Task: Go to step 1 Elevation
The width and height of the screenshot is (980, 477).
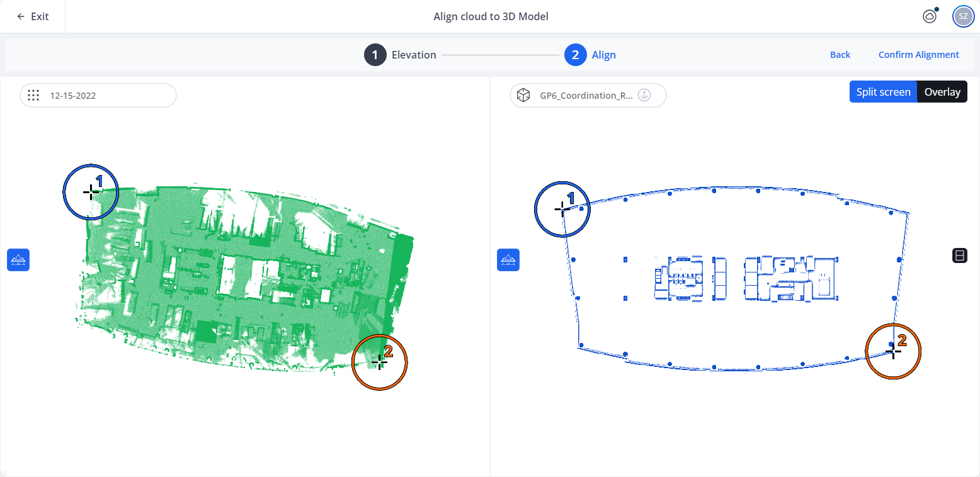Action: tap(400, 55)
